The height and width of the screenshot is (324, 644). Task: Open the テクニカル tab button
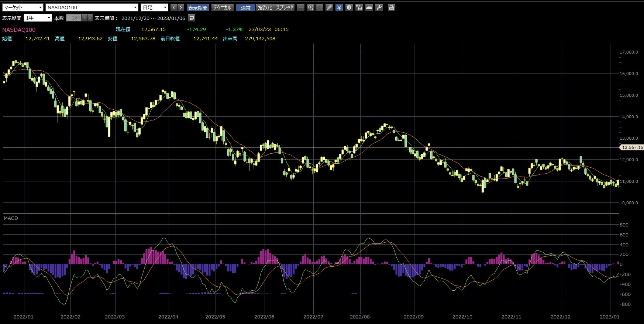[223, 7]
